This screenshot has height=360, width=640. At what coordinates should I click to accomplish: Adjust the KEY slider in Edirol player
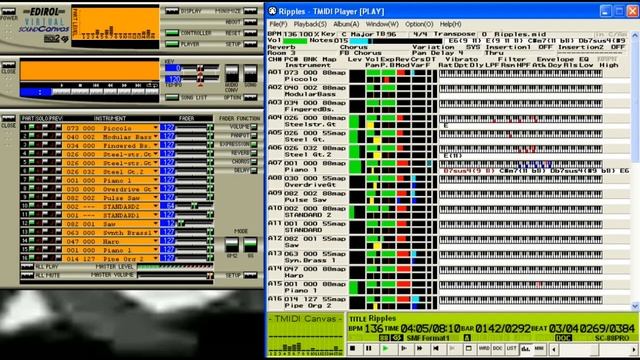tap(200, 69)
